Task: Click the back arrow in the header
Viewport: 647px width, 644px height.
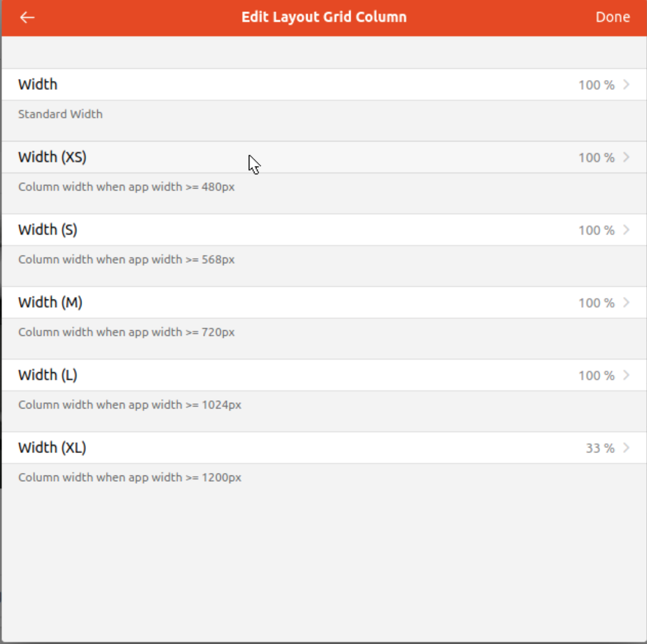Action: point(26,17)
